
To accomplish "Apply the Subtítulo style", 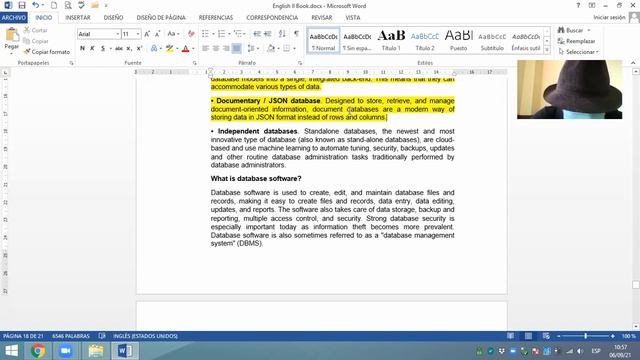I will click(x=492, y=40).
